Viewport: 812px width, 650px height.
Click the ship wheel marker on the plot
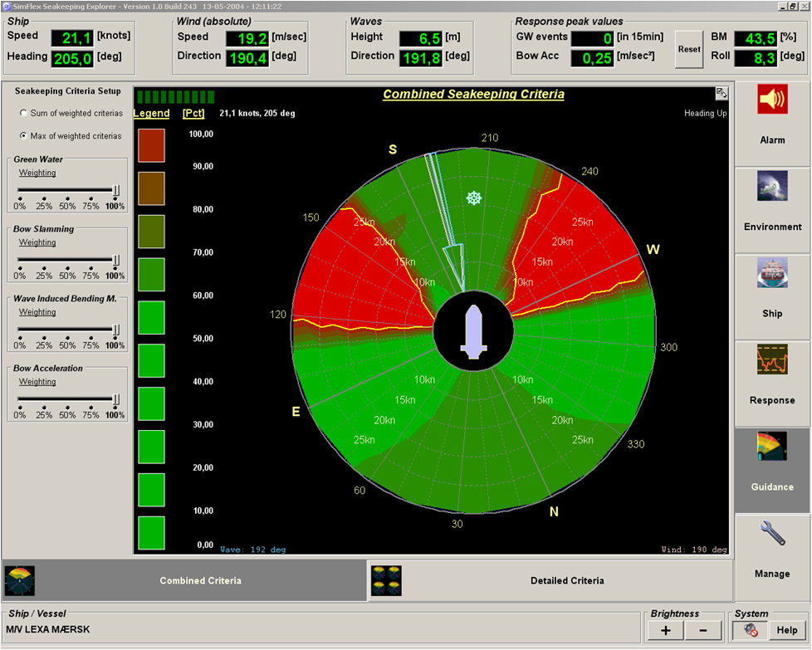pyautogui.click(x=474, y=198)
